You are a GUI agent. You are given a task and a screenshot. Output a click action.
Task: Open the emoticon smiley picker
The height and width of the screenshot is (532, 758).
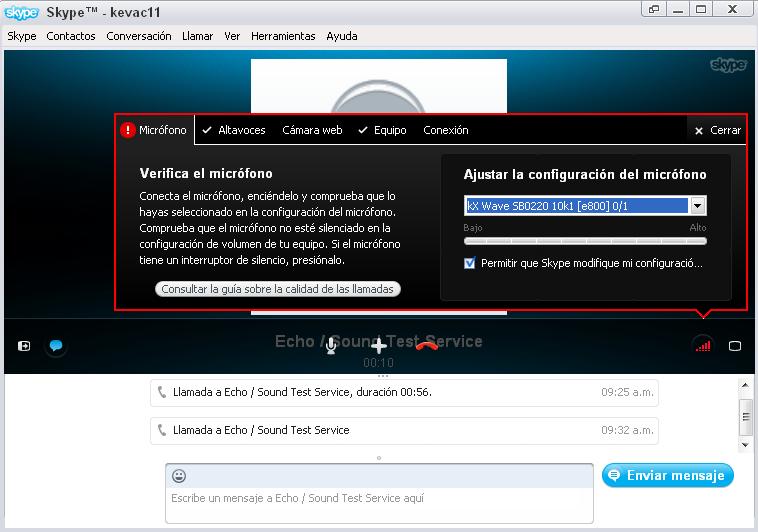(x=179, y=476)
